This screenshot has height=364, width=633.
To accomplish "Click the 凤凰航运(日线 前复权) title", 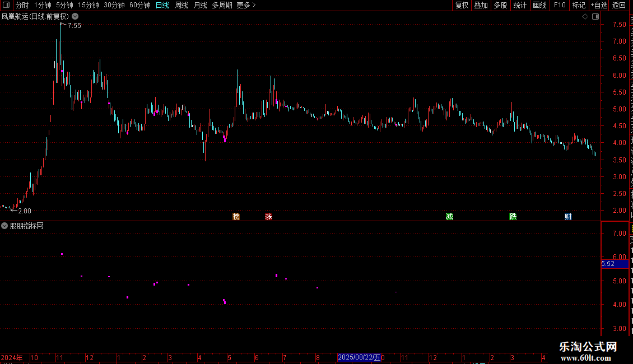I will (35, 17).
